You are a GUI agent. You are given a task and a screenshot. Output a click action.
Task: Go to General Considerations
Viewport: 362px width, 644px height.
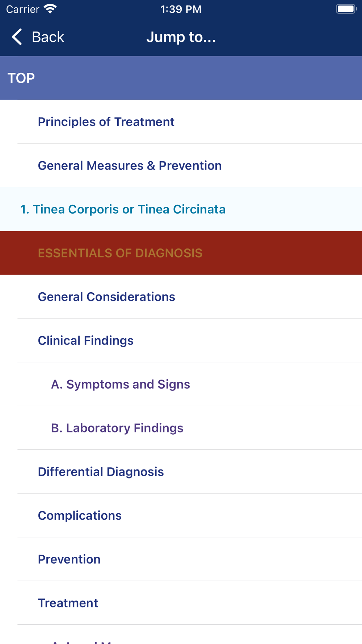[181, 297]
